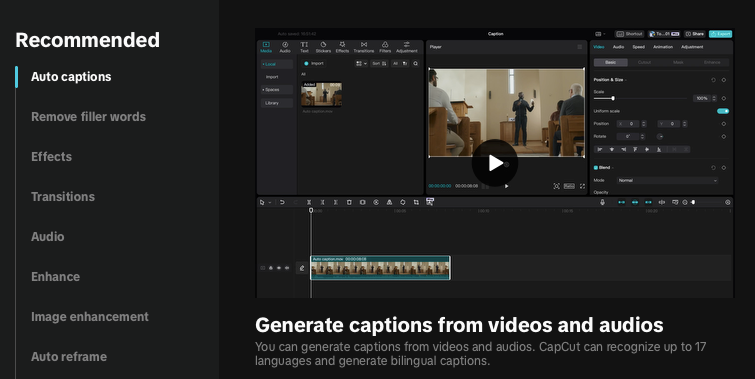
Task: Click the Split icon in timeline toolbar
Action: (x=309, y=202)
